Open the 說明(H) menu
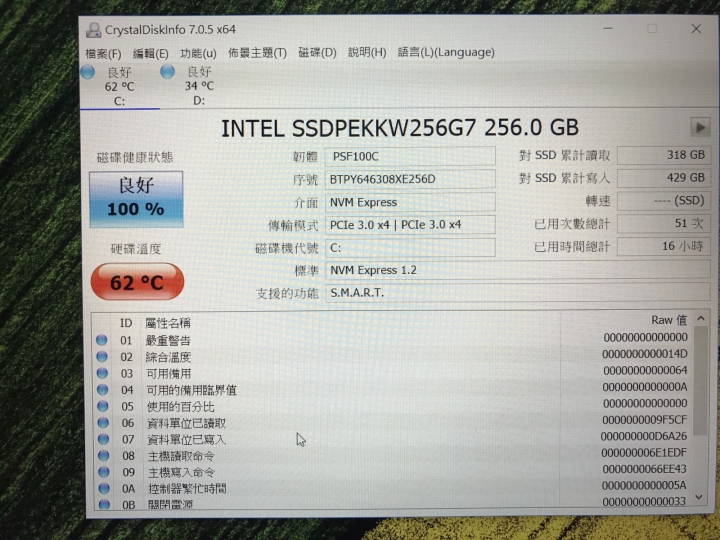 (x=367, y=52)
